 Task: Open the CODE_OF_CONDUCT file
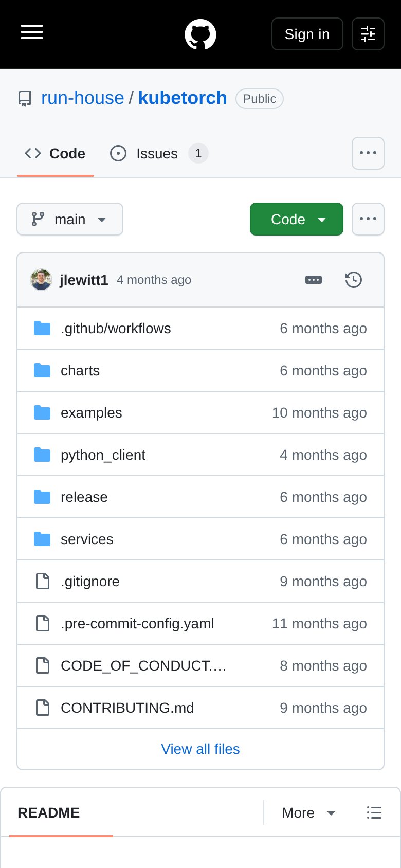tap(143, 665)
